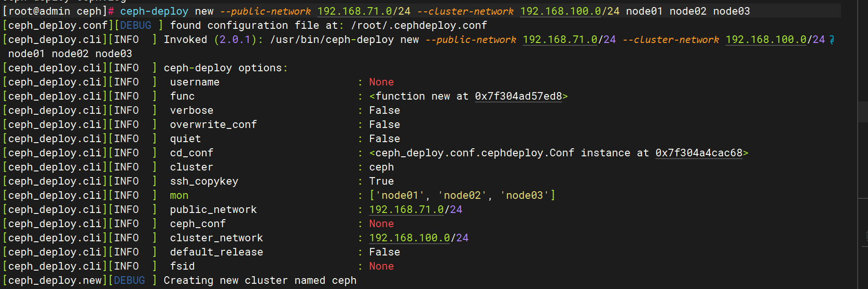
Task: Click 'node01' in the mon list
Action: pos(400,195)
